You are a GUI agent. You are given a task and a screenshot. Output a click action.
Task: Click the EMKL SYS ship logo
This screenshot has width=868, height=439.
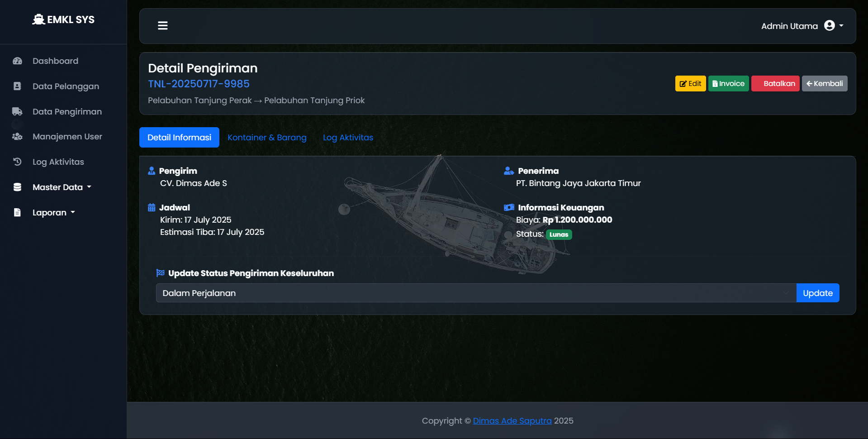(x=39, y=19)
